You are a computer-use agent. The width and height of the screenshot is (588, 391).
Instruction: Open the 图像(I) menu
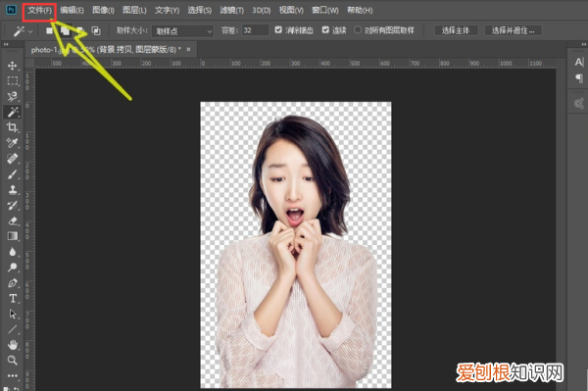pyautogui.click(x=103, y=11)
